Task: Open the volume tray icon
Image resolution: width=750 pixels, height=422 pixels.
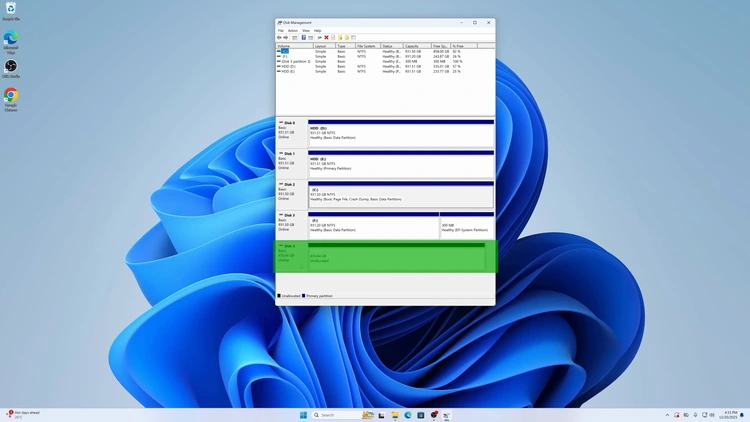Action: point(712,415)
